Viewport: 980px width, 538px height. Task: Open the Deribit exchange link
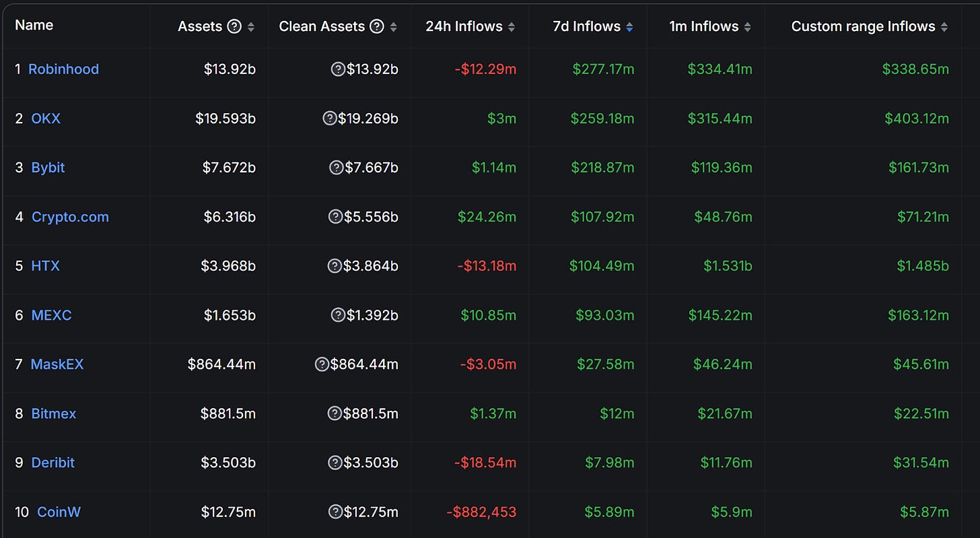pos(53,462)
